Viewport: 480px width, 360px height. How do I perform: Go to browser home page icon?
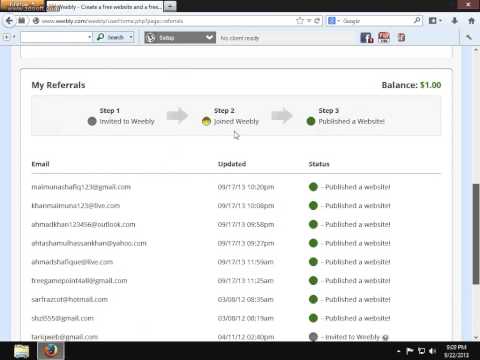pos(471,21)
